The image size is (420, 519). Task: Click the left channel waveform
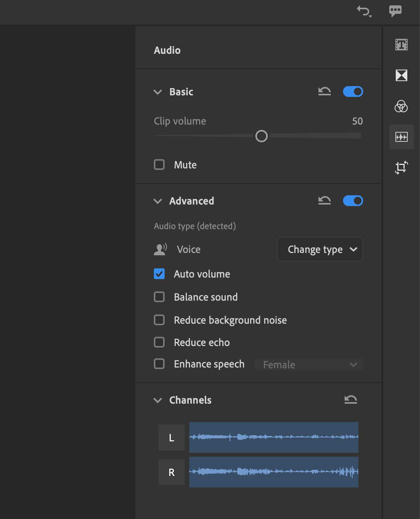(274, 437)
